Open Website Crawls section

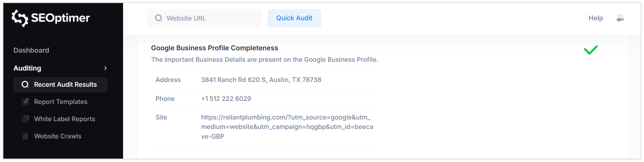[x=58, y=136]
